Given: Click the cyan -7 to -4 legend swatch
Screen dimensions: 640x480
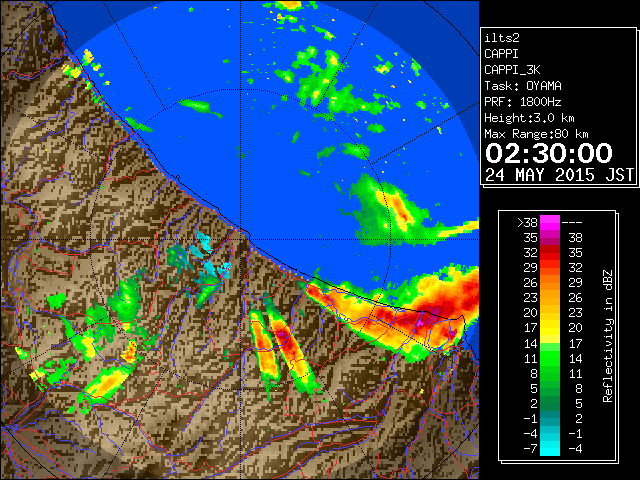Looking at the screenshot, I should coord(550,448).
